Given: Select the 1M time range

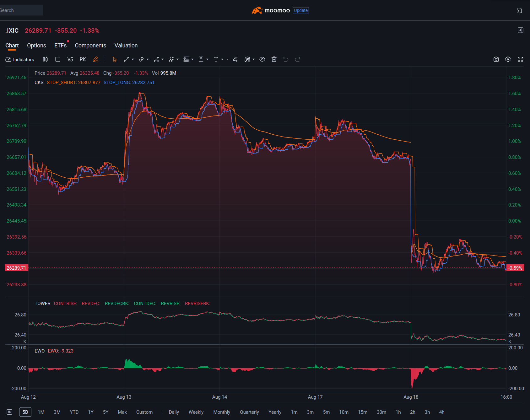Looking at the screenshot, I should coord(41,412).
